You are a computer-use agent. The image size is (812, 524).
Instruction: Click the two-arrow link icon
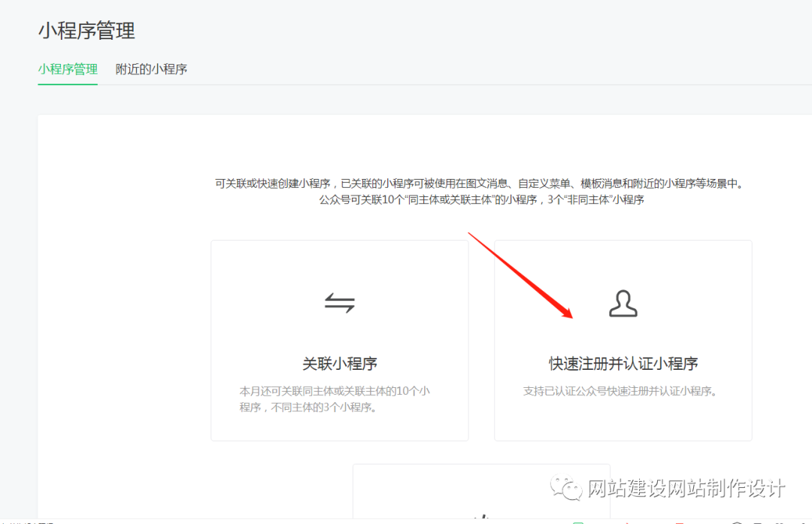pos(340,303)
